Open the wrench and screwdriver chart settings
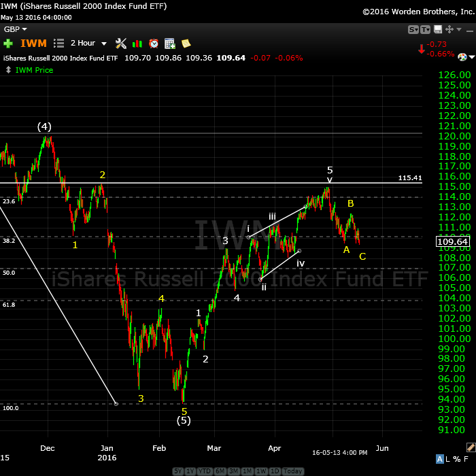476x476 pixels. (x=121, y=44)
